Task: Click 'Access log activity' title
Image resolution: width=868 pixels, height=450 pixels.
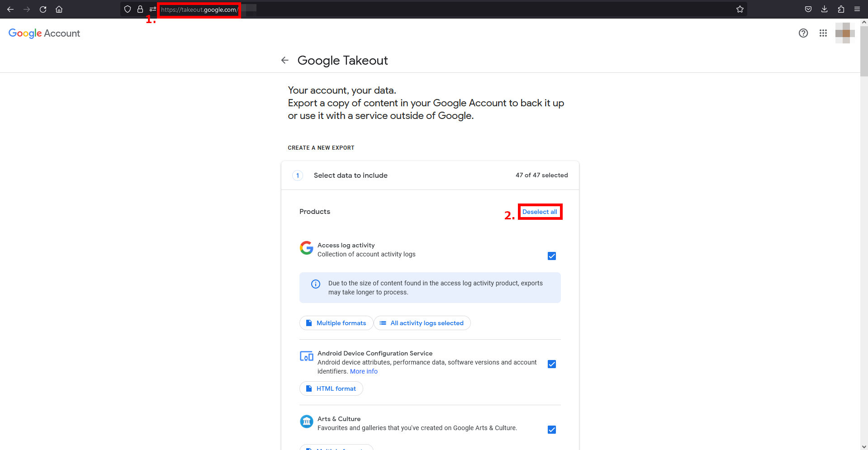Action: [x=346, y=245]
